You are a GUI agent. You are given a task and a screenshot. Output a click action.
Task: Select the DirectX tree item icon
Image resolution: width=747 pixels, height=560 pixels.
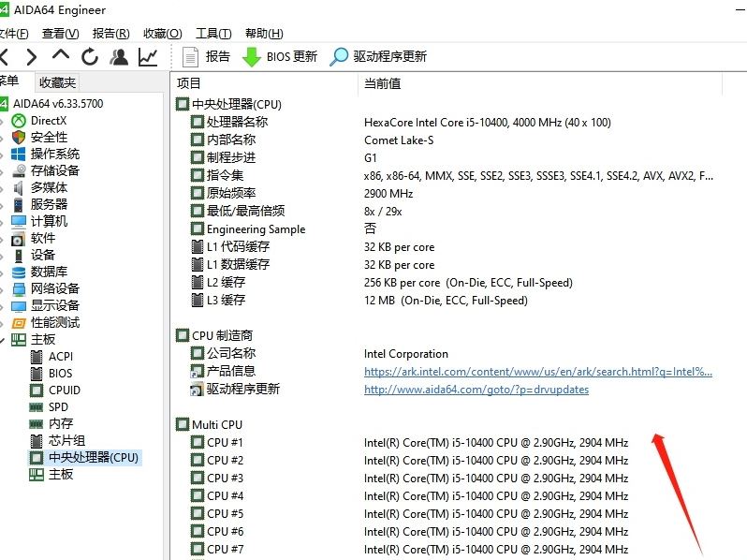click(x=19, y=121)
